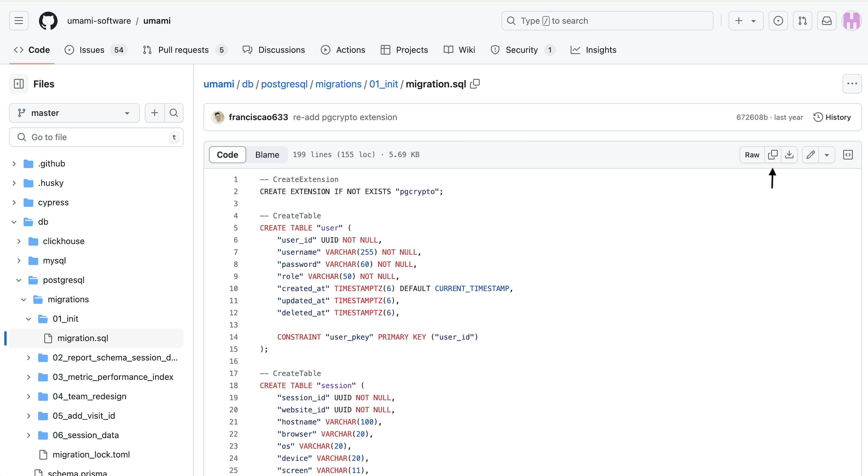
Task: Collapse the Files side panel
Action: (19, 84)
